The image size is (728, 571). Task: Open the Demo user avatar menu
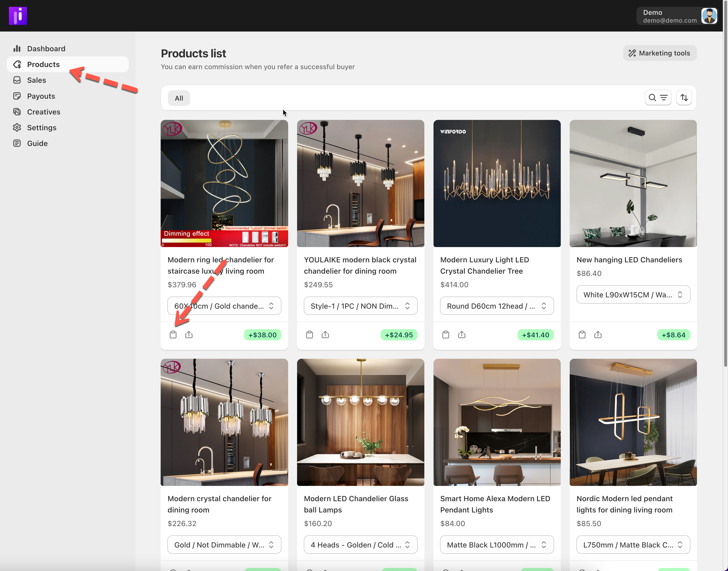pos(709,16)
